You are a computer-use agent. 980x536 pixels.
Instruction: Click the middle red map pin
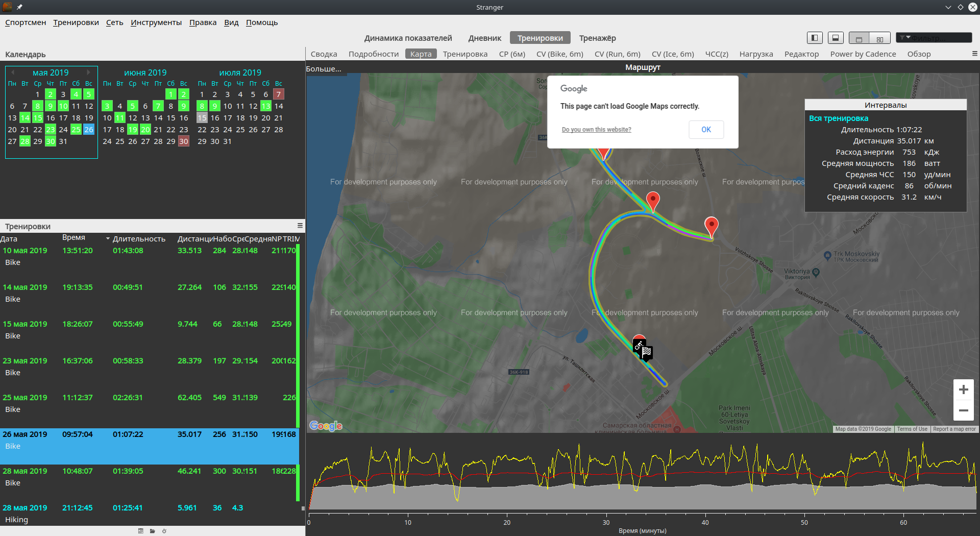pos(653,201)
